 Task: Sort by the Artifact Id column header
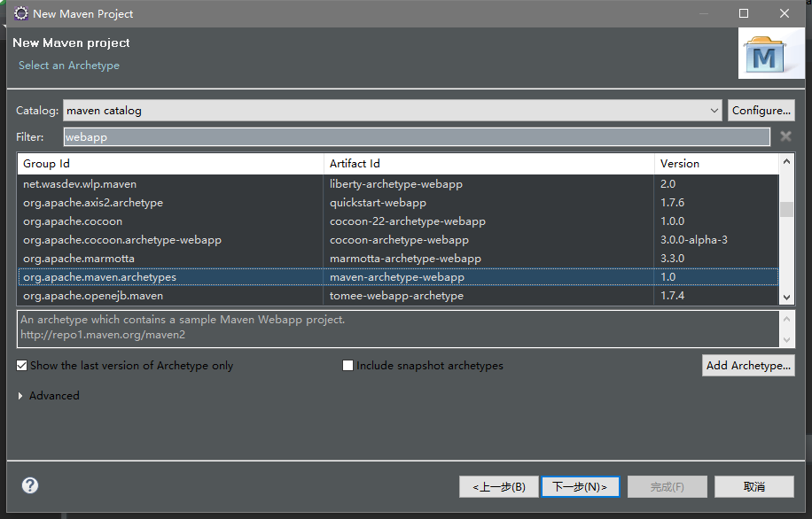point(488,164)
